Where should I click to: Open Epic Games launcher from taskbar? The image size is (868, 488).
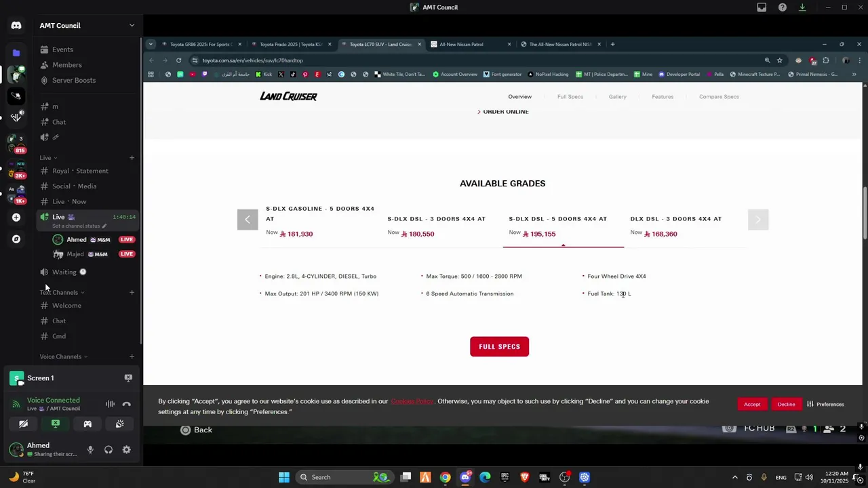[505, 477]
